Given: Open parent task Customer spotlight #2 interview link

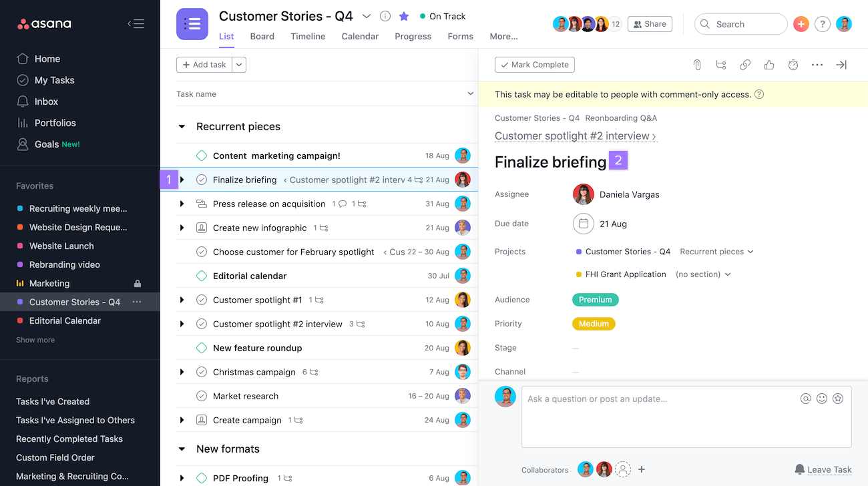Looking at the screenshot, I should (576, 136).
